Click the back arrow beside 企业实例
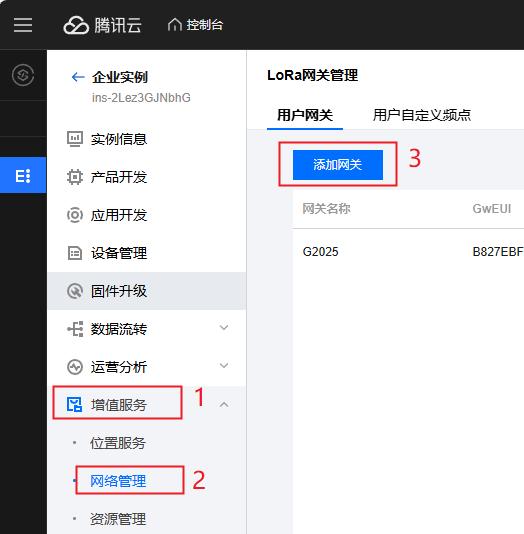The height and width of the screenshot is (534, 524). tap(78, 77)
